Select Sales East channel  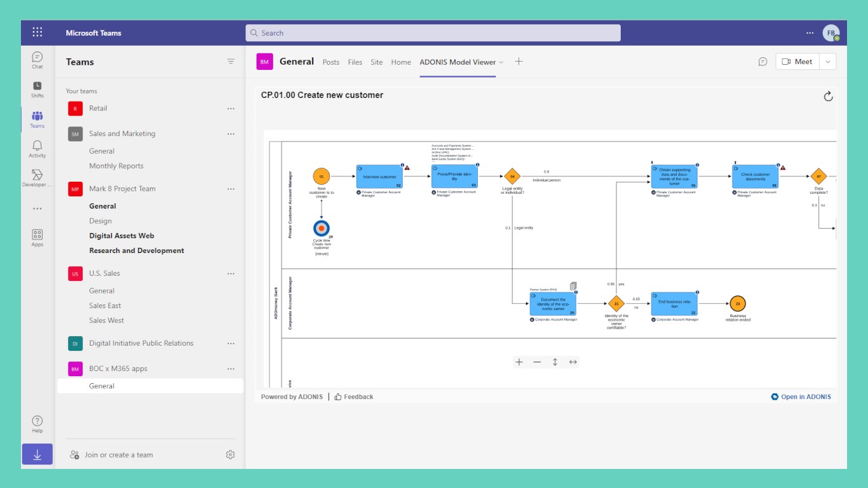105,306
